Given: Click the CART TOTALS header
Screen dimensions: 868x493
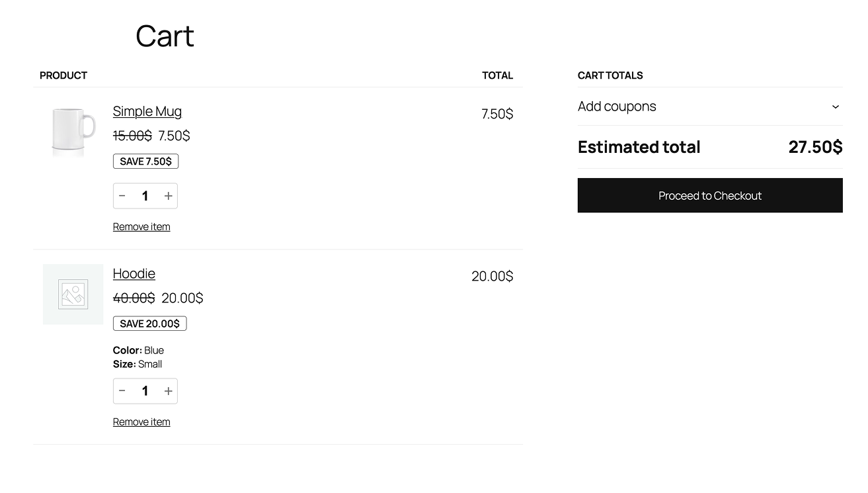Looking at the screenshot, I should coord(610,75).
